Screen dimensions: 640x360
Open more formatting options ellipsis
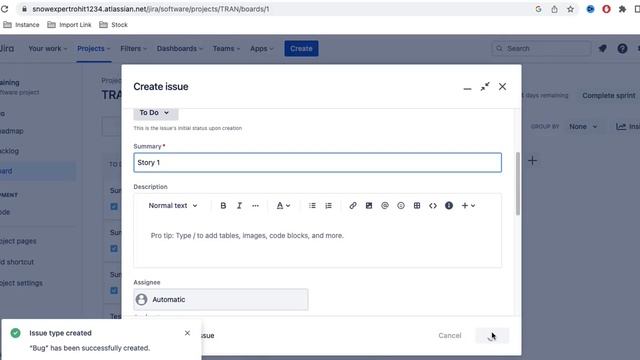click(x=255, y=206)
